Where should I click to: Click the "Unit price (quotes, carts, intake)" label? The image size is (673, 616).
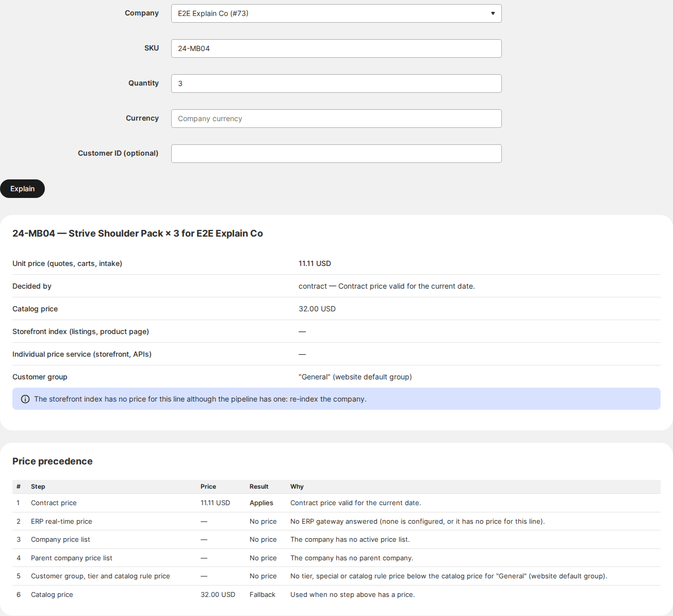[67, 263]
